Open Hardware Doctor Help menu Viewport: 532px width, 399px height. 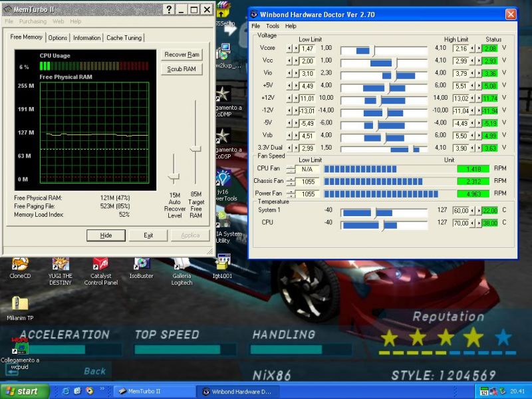click(291, 26)
